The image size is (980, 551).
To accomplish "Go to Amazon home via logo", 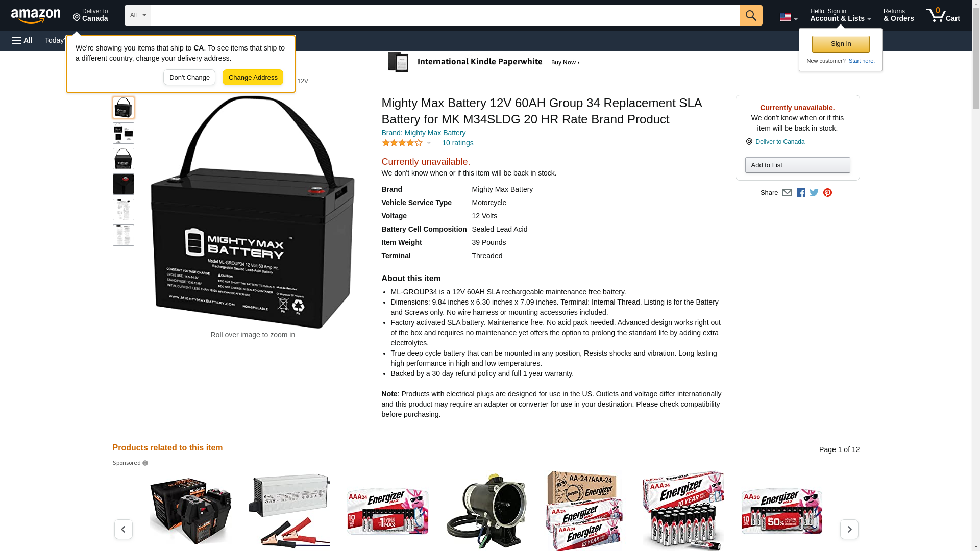I will click(36, 16).
